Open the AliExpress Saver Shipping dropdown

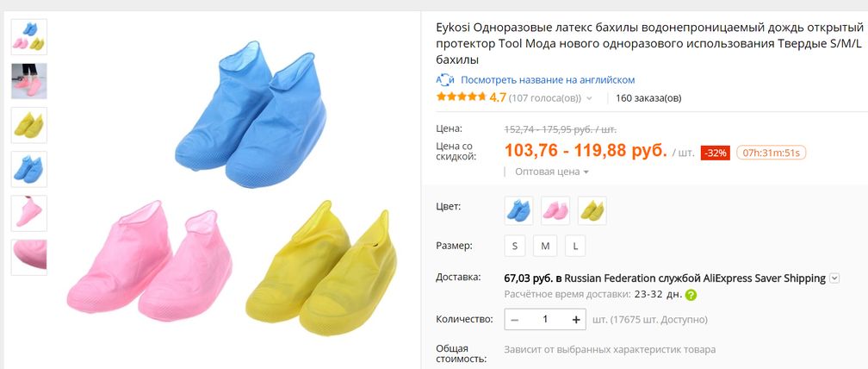[834, 278]
